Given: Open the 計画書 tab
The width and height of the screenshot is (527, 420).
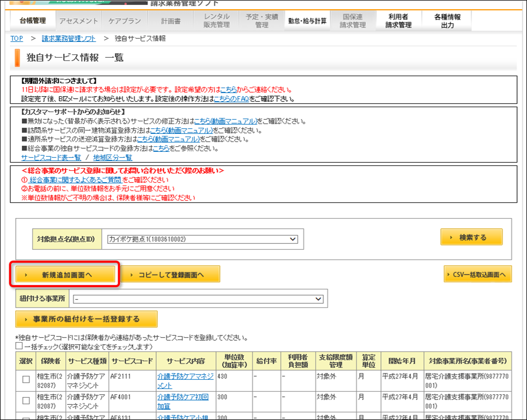Looking at the screenshot, I should pyautogui.click(x=171, y=21).
